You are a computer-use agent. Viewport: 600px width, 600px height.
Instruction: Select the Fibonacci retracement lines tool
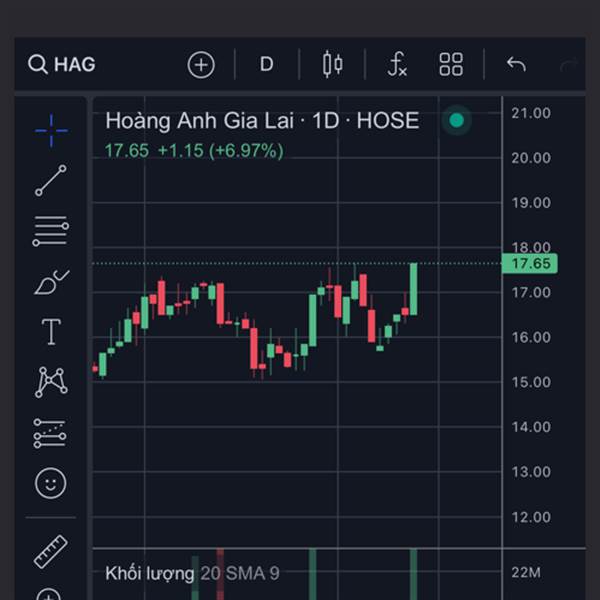[51, 231]
